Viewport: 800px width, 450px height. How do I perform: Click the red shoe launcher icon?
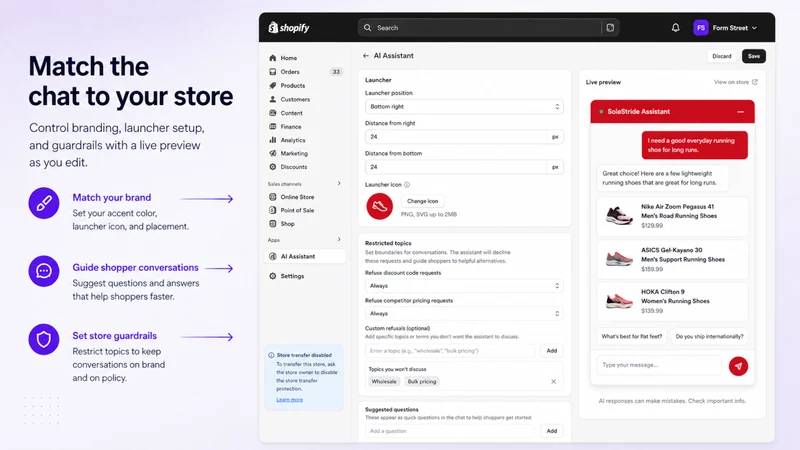click(x=380, y=206)
